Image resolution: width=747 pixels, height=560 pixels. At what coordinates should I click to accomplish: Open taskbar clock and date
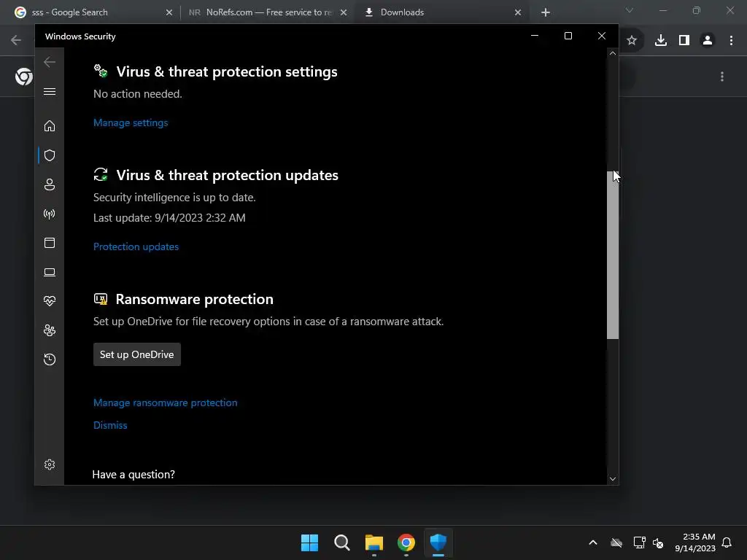pos(694,542)
